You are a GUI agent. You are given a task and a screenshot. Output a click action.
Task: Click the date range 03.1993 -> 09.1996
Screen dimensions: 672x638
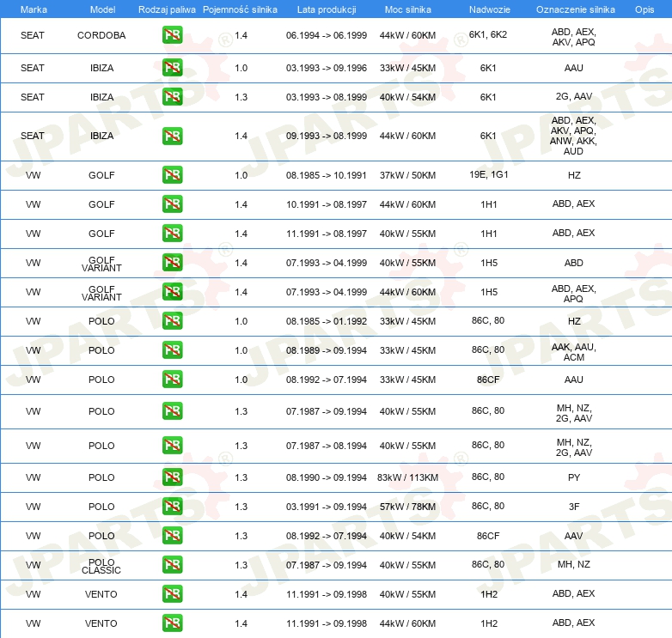pyautogui.click(x=327, y=68)
